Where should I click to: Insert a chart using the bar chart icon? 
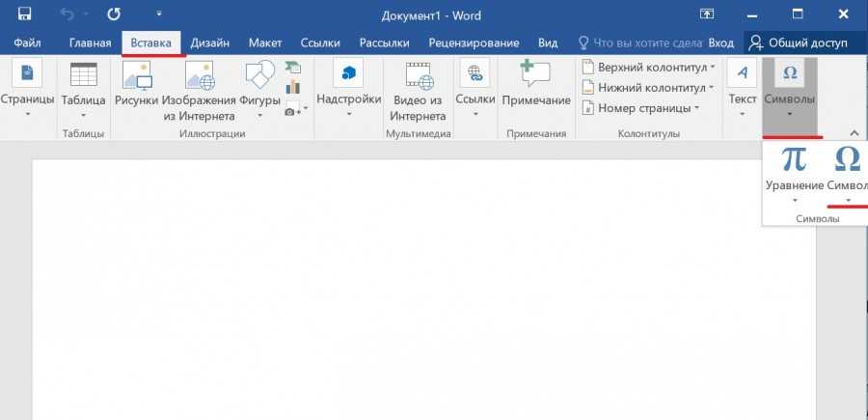[x=293, y=89]
